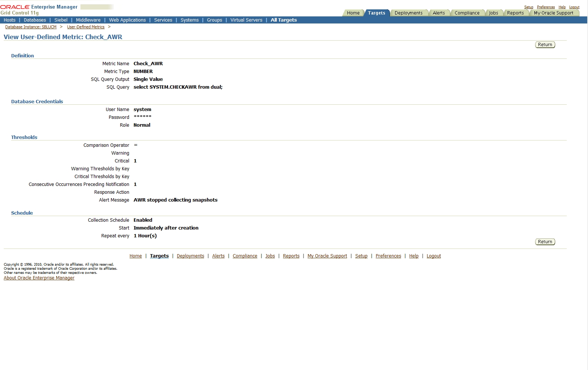Open the footer Preferences link
Viewport: 588px width, 370px height.
[388, 256]
